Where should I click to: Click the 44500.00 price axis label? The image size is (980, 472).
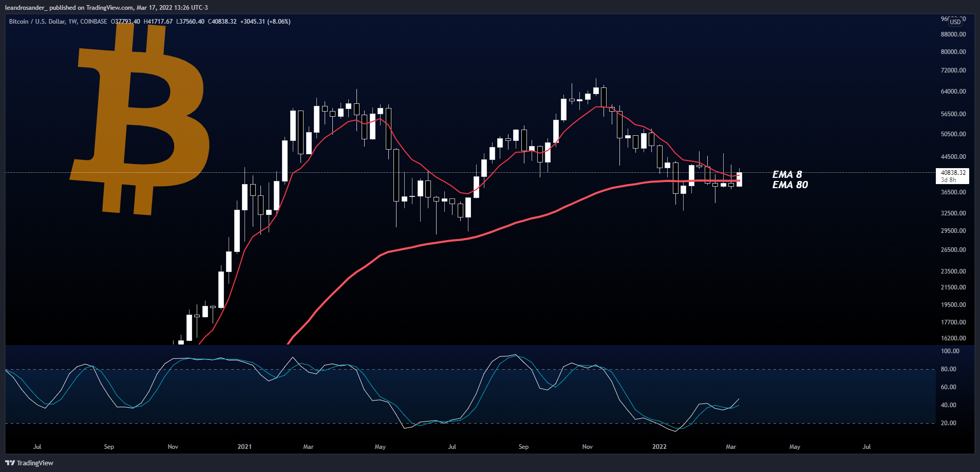(x=953, y=157)
